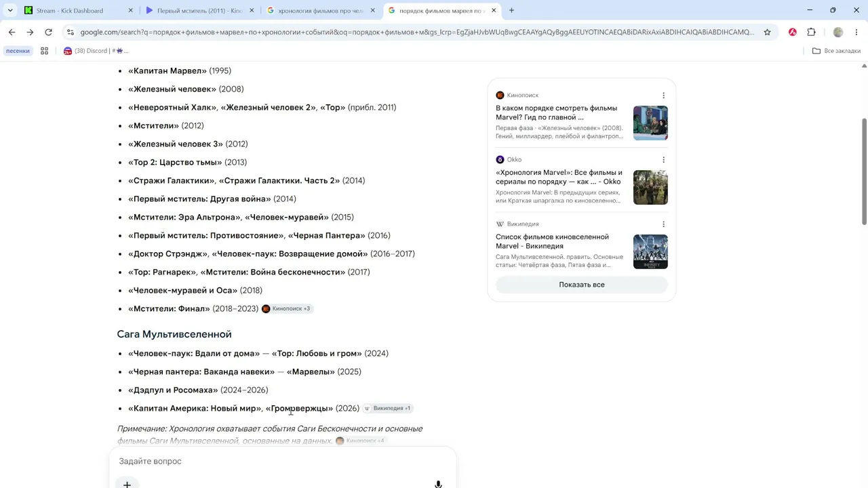Click the Показать все button
The width and height of the screenshot is (868, 488).
tap(582, 285)
